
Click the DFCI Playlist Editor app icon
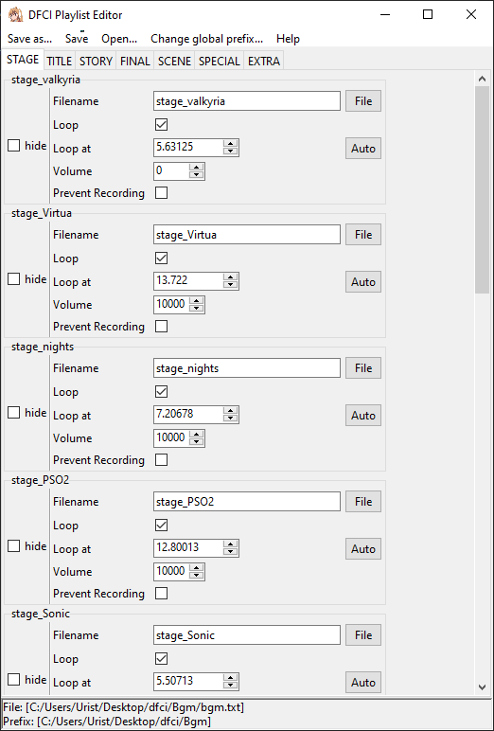pyautogui.click(x=15, y=15)
